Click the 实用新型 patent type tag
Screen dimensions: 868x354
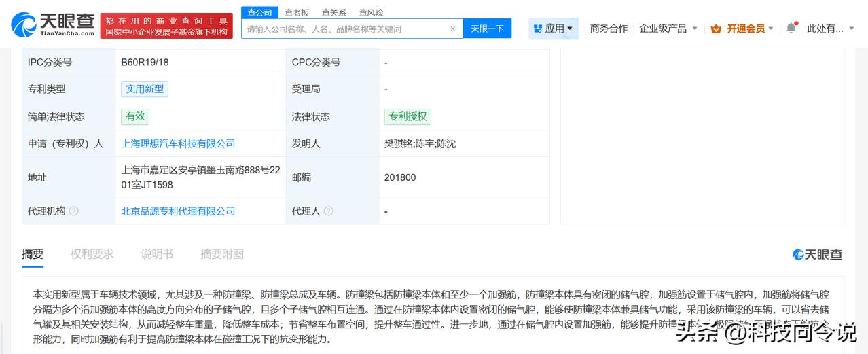pyautogui.click(x=144, y=89)
